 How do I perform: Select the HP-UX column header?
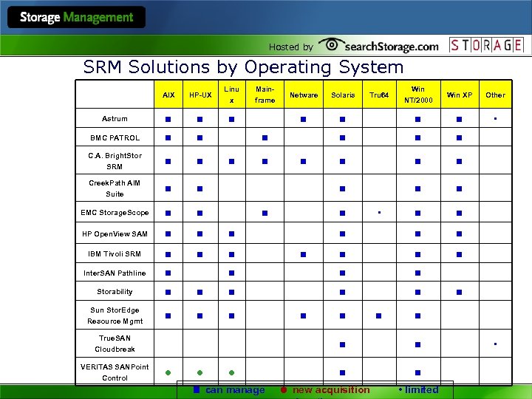point(200,95)
